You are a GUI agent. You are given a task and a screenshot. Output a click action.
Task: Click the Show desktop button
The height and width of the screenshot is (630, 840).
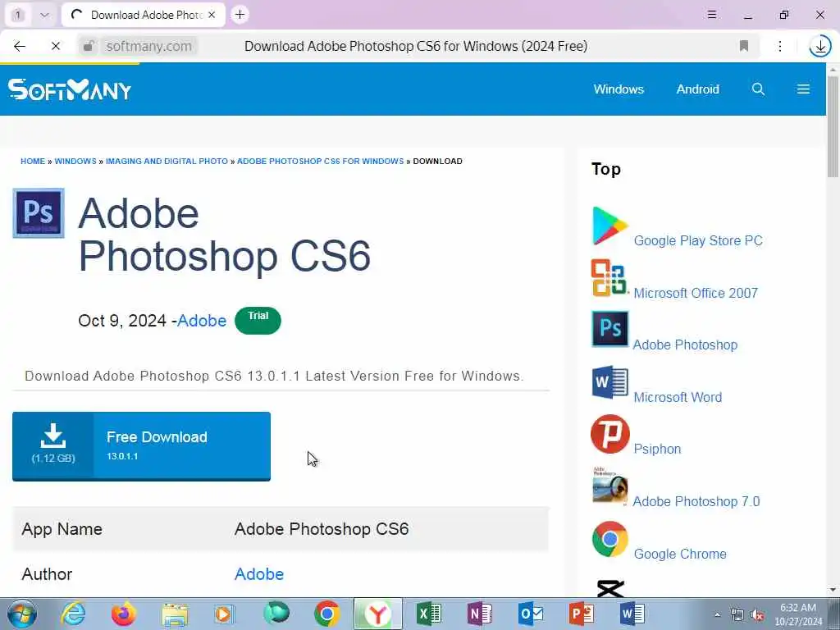point(834,614)
